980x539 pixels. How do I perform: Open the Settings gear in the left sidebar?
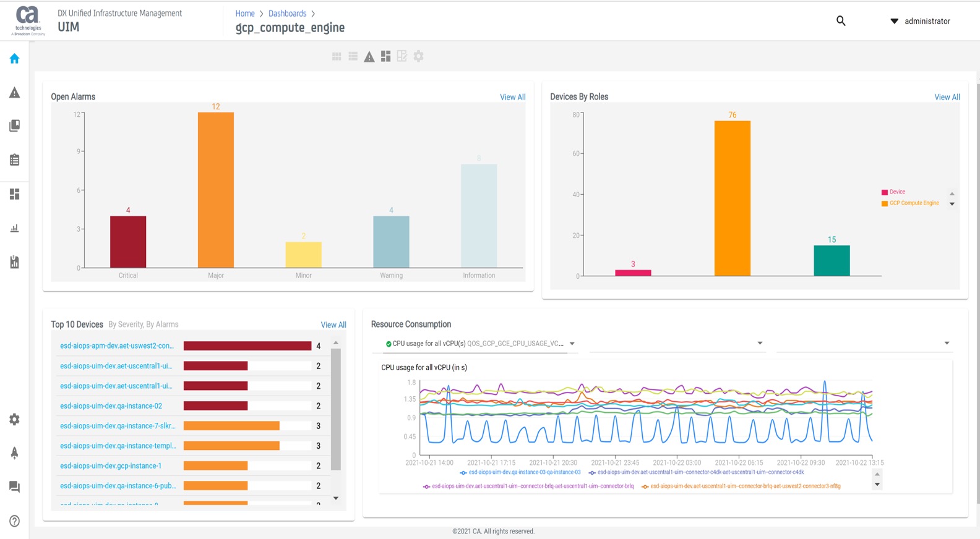[14, 420]
